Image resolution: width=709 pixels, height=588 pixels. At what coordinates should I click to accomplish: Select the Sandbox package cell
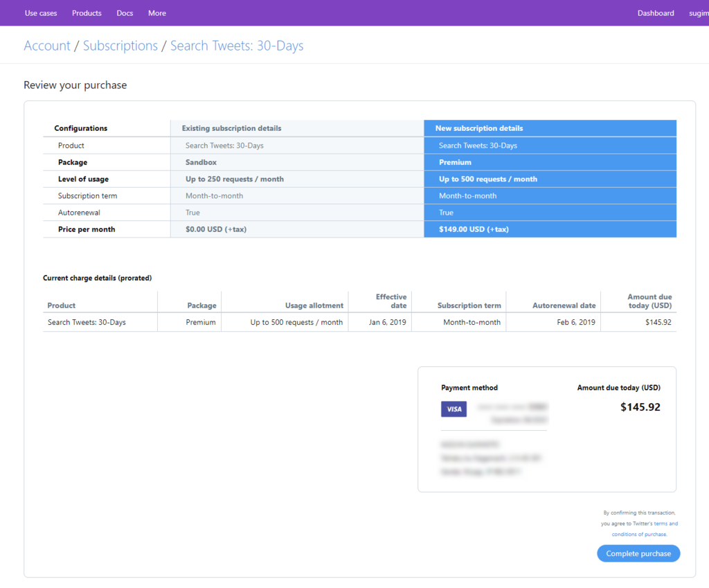201,162
